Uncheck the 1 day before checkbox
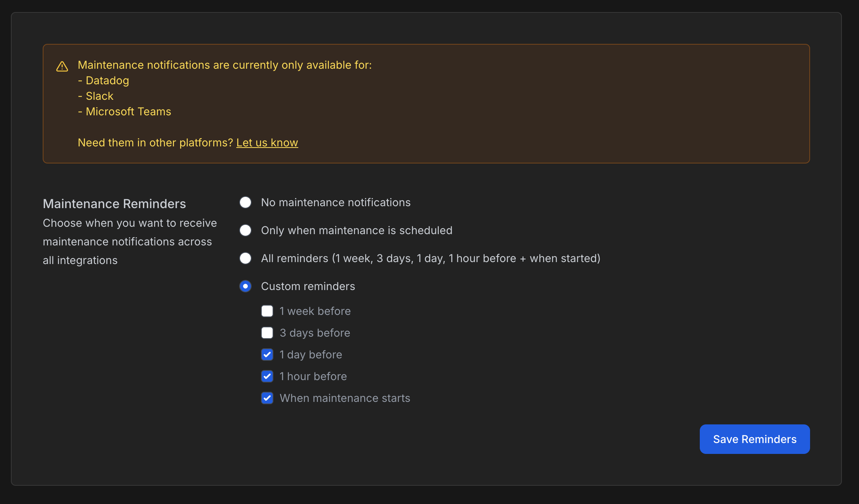This screenshot has height=504, width=859. pos(267,355)
